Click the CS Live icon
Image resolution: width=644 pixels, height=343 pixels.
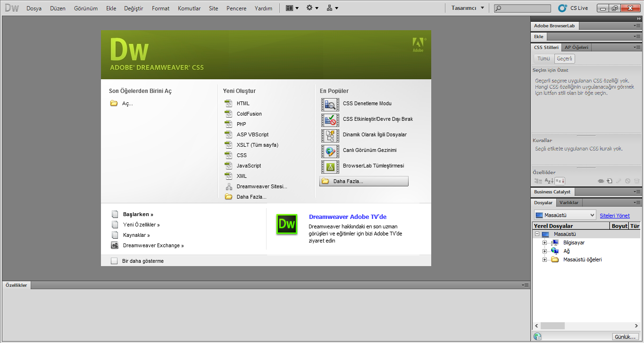tap(562, 8)
